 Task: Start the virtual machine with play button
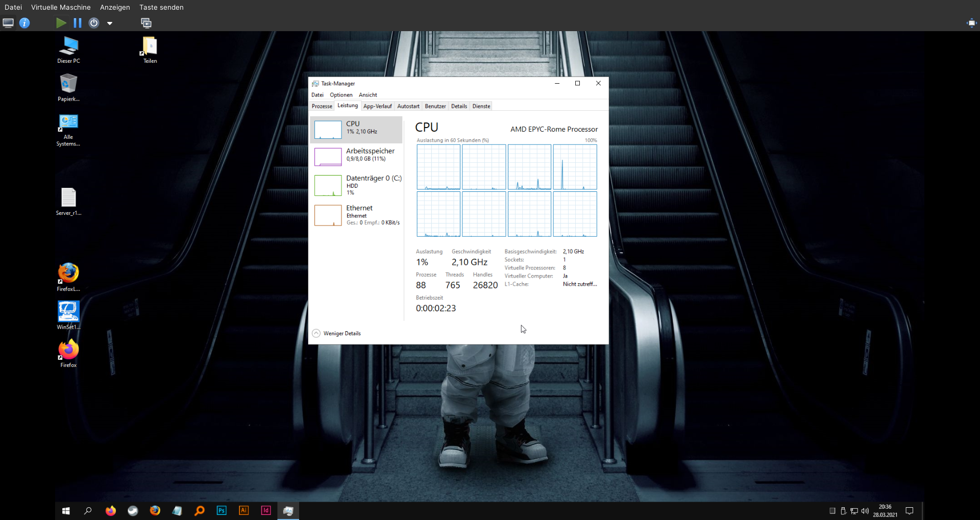pos(61,23)
